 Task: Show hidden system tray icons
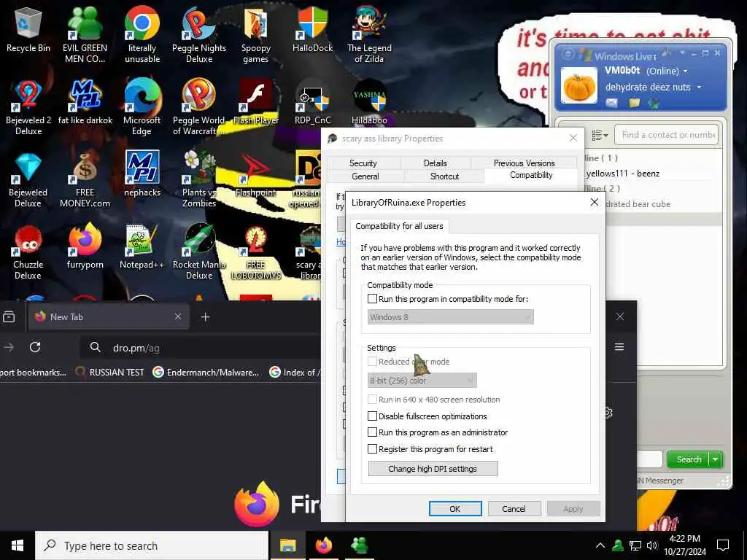click(x=600, y=545)
